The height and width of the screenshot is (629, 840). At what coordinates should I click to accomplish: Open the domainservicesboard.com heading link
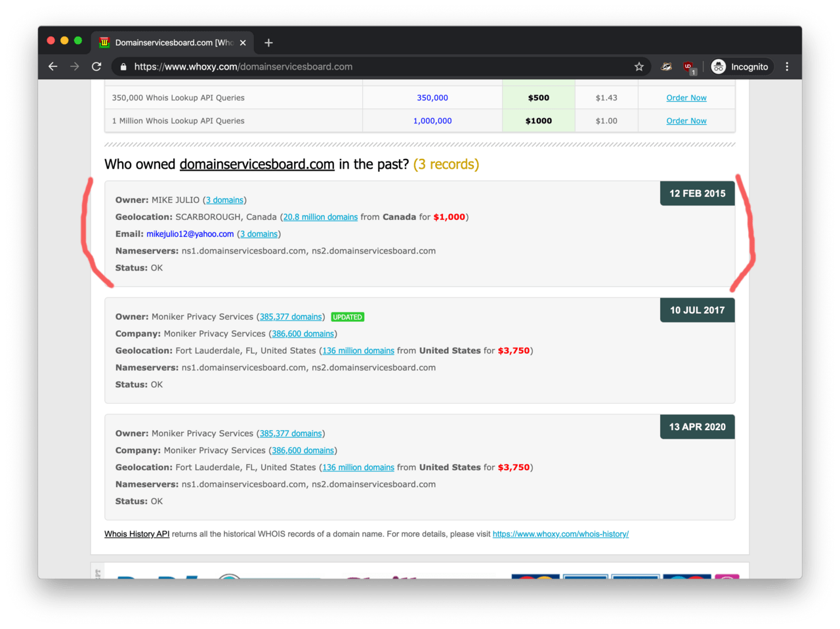coord(257,164)
